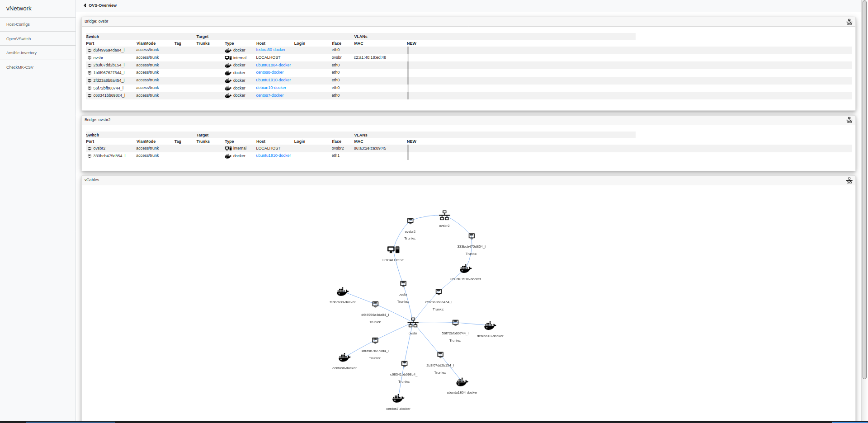Click the debian10-docker whale node in graph
The width and height of the screenshot is (868, 423).
pos(490,326)
